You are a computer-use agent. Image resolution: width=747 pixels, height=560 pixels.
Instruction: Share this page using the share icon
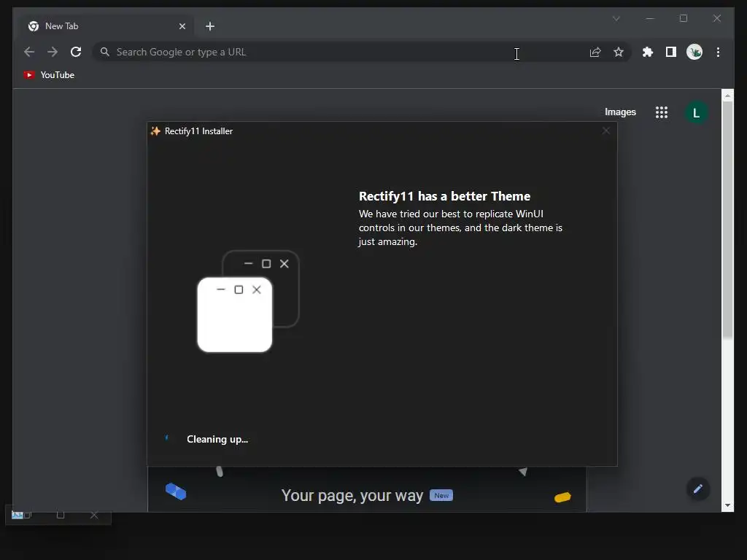pos(595,52)
